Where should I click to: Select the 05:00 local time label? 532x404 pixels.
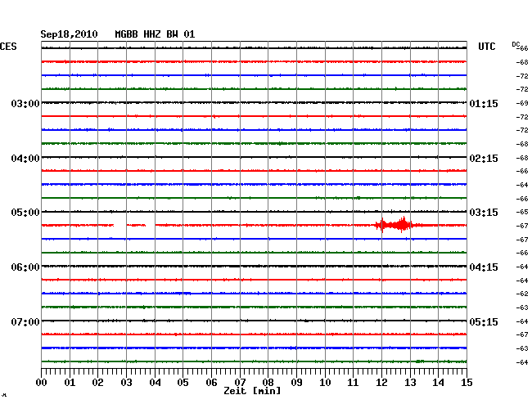[x=25, y=213]
